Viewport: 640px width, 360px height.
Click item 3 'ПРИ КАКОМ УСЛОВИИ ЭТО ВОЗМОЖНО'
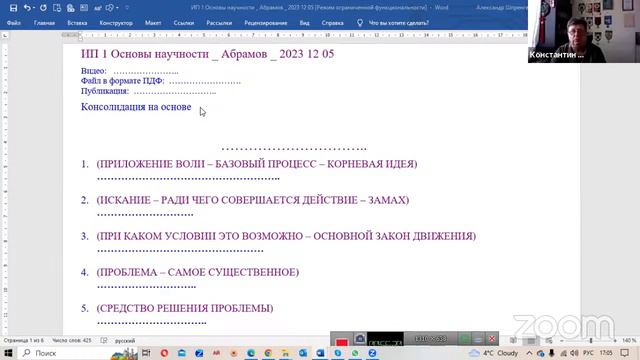tap(286, 236)
